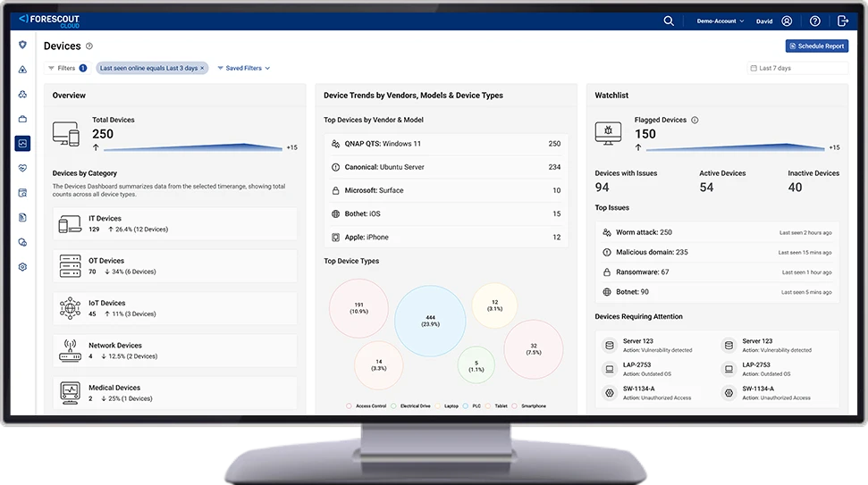Open the David user profile icon

coord(787,21)
